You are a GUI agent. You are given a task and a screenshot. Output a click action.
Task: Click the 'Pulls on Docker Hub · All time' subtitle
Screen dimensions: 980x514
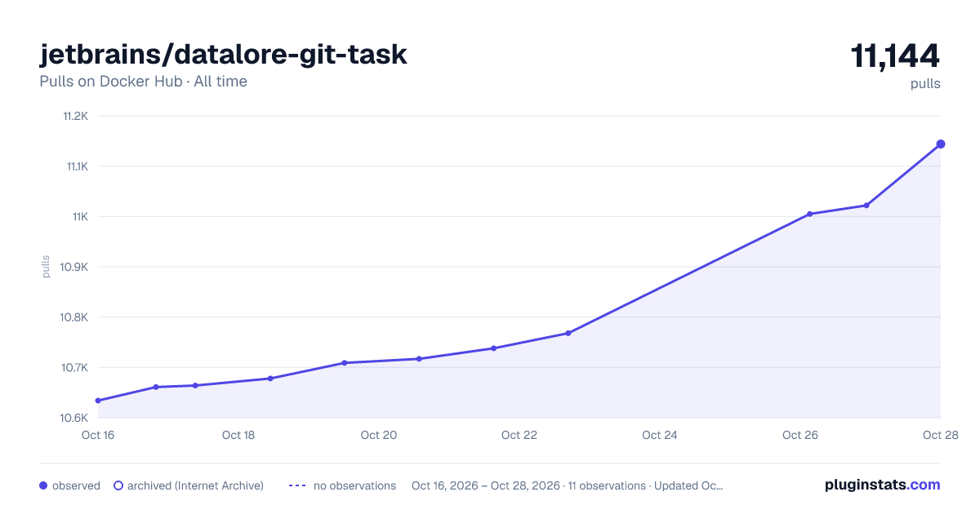pos(143,82)
